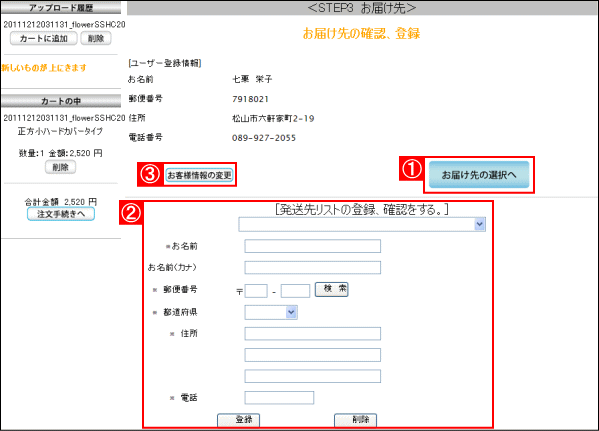Image resolution: width=599 pixels, height=431 pixels.
Task: Click 登録 to register the address
Action: pyautogui.click(x=238, y=420)
